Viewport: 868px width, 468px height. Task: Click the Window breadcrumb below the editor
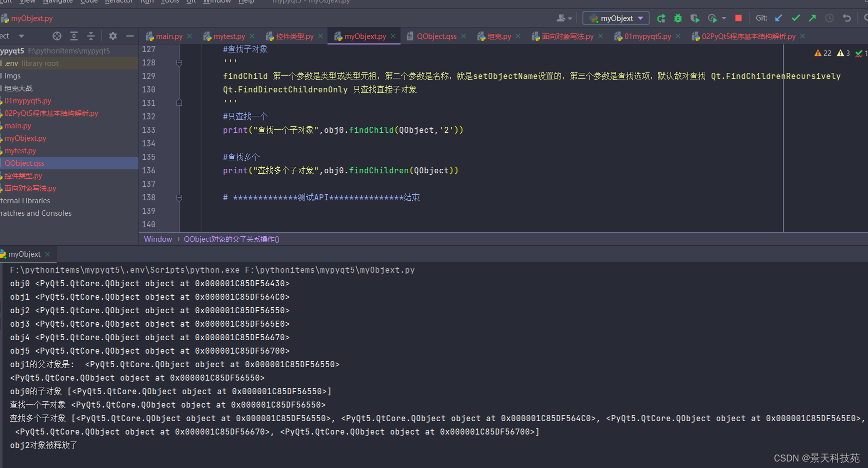pyautogui.click(x=157, y=239)
